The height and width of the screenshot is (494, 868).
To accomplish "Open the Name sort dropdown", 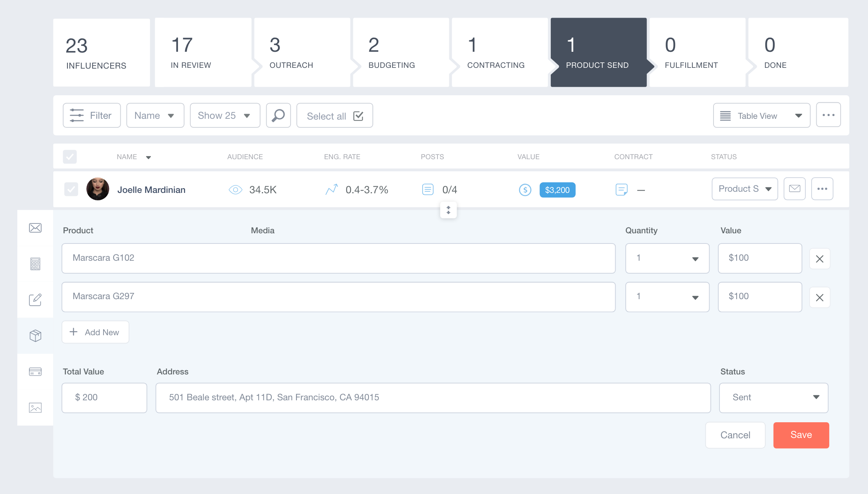I will pos(155,115).
